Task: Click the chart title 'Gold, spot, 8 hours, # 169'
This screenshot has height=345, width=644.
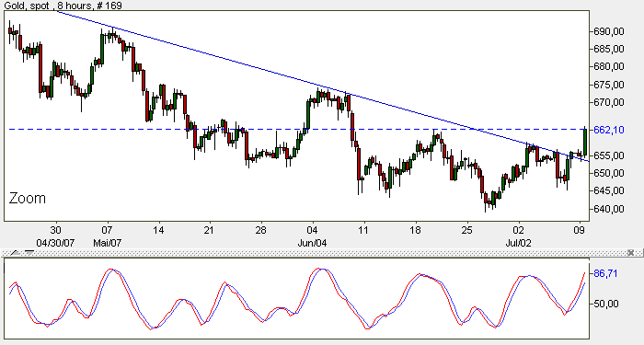Action: coord(63,5)
